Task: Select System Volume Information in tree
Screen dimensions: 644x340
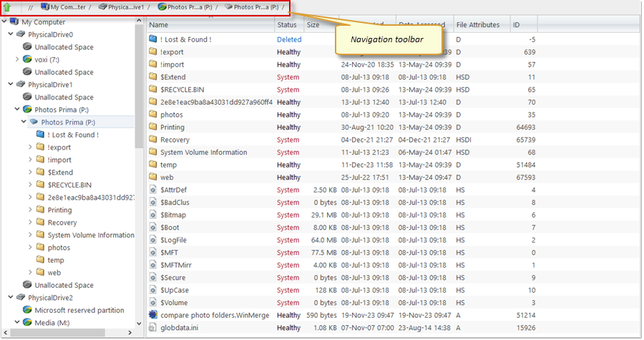Action: pos(90,235)
